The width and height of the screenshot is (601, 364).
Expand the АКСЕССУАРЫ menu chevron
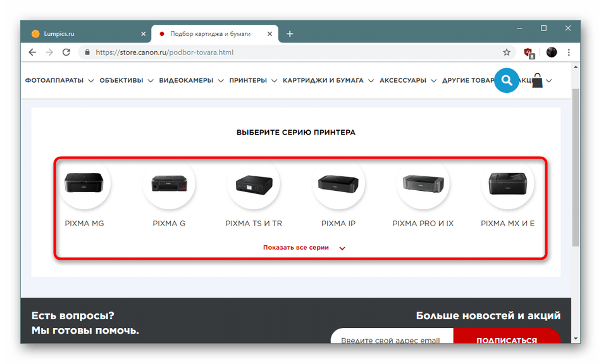(x=433, y=81)
